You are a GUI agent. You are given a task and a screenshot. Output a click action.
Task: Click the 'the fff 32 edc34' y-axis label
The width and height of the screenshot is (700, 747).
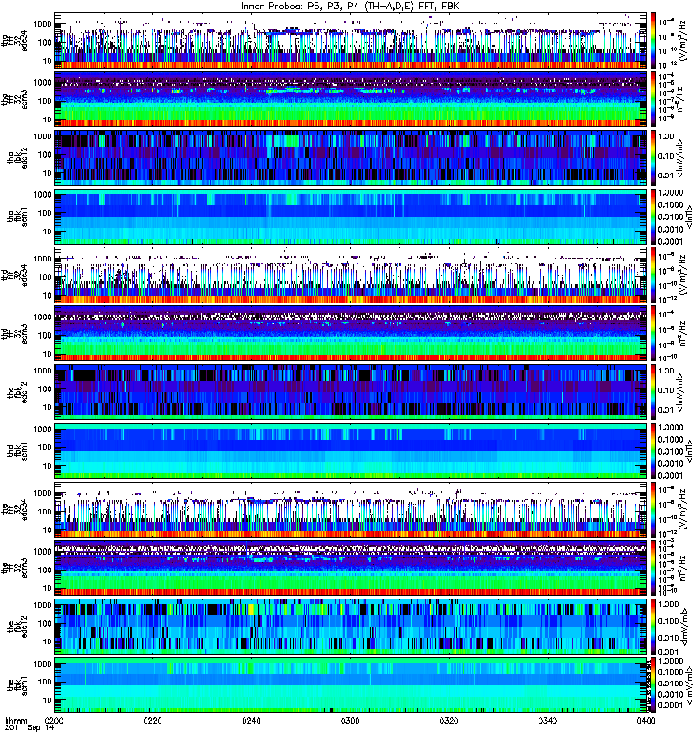pos(15,510)
